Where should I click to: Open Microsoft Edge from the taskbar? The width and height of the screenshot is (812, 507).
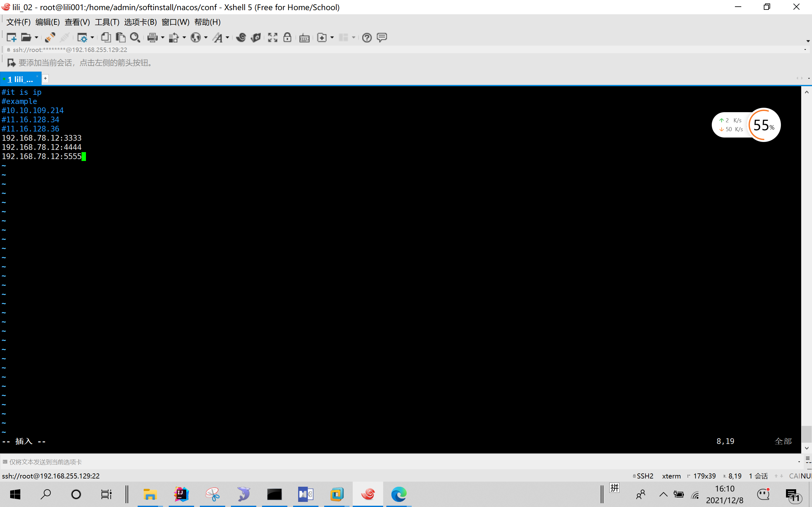click(399, 494)
